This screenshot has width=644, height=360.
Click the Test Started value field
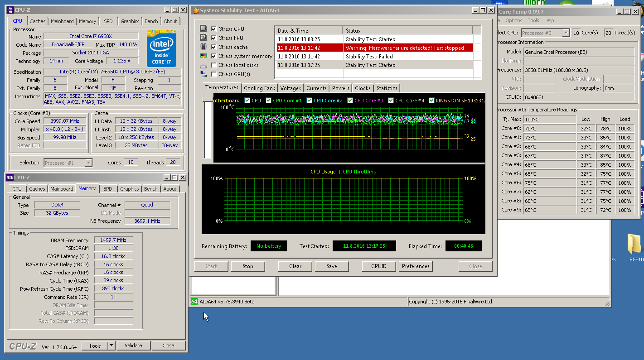click(364, 246)
